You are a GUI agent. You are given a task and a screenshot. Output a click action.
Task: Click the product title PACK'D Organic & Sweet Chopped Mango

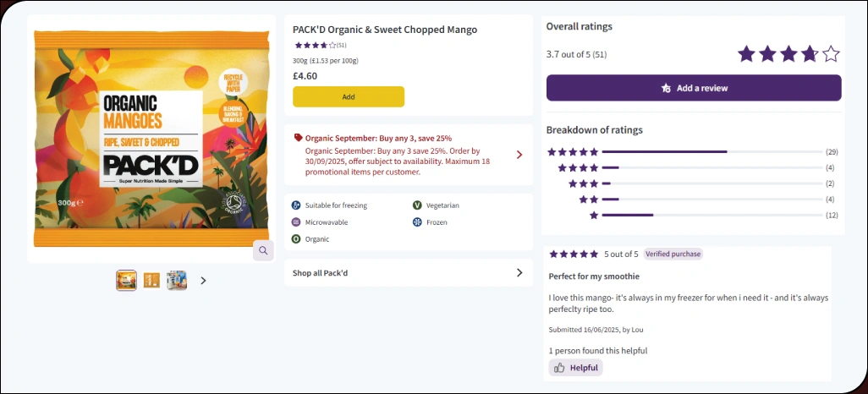coord(385,30)
